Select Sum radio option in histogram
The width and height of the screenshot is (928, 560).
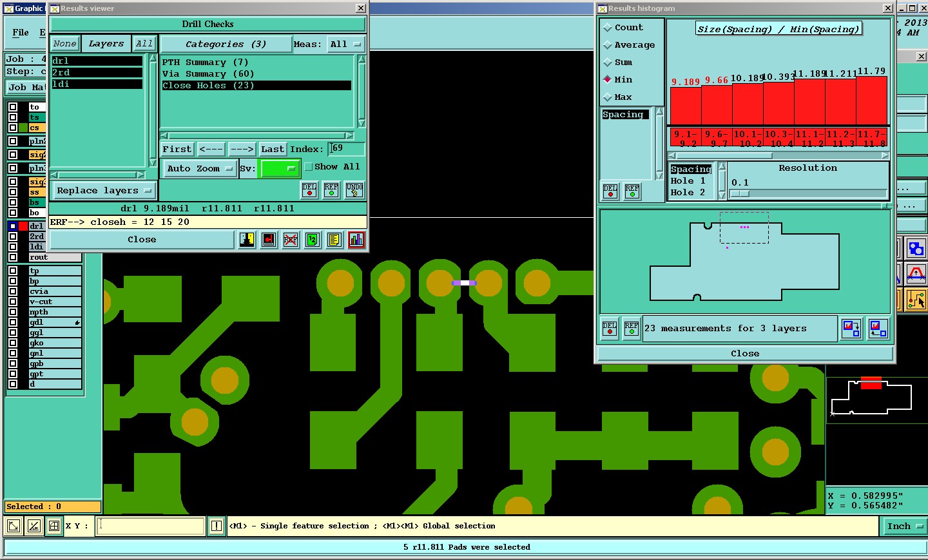(607, 63)
